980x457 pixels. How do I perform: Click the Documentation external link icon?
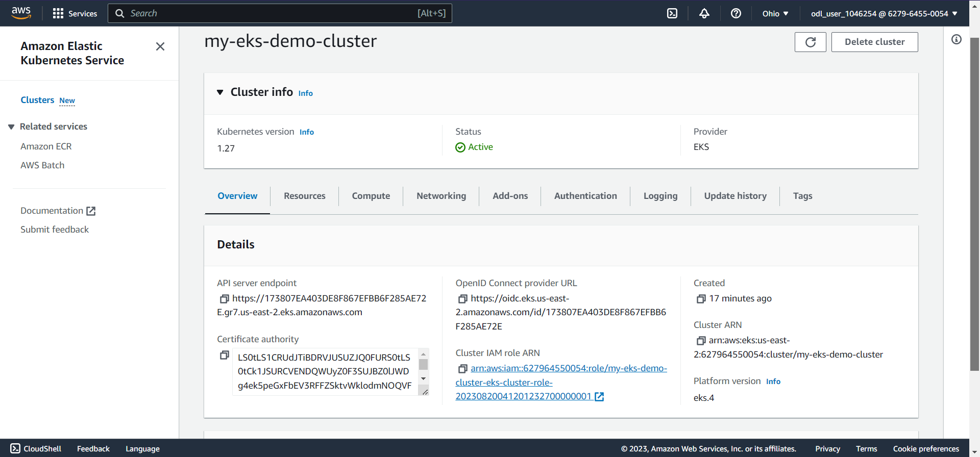91,211
